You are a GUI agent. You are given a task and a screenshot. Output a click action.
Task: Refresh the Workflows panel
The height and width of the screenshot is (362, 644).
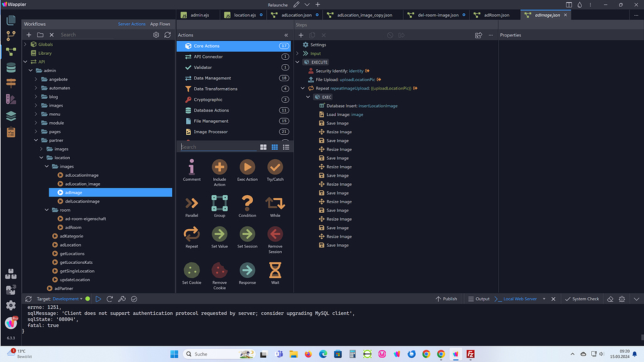tap(167, 35)
